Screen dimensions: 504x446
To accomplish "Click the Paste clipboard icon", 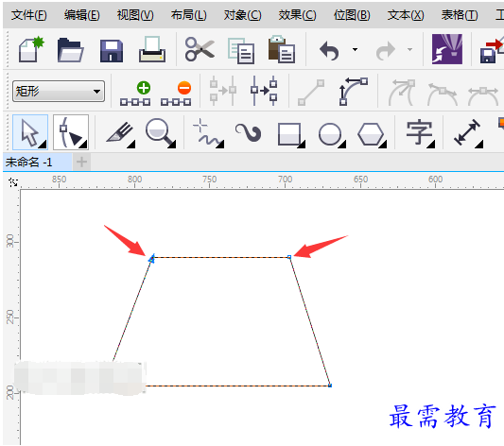I will (x=282, y=49).
